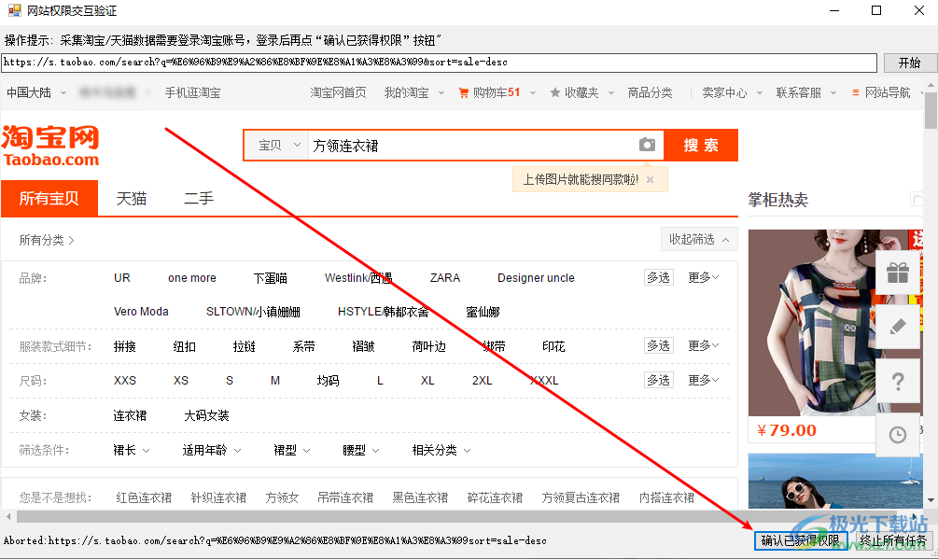
Task: Close the image upload tooltip
Action: coord(651,179)
